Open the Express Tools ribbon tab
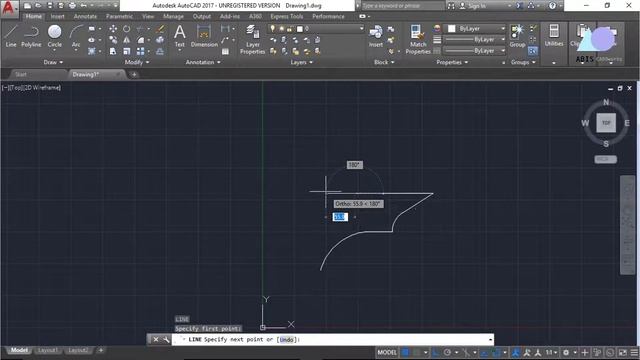Image resolution: width=640 pixels, height=360 pixels. point(287,16)
